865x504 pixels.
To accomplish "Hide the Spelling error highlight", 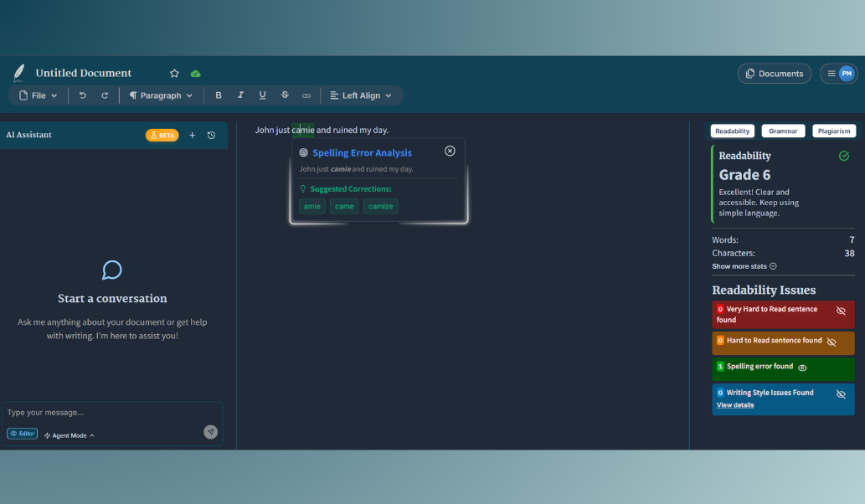I will [x=802, y=367].
